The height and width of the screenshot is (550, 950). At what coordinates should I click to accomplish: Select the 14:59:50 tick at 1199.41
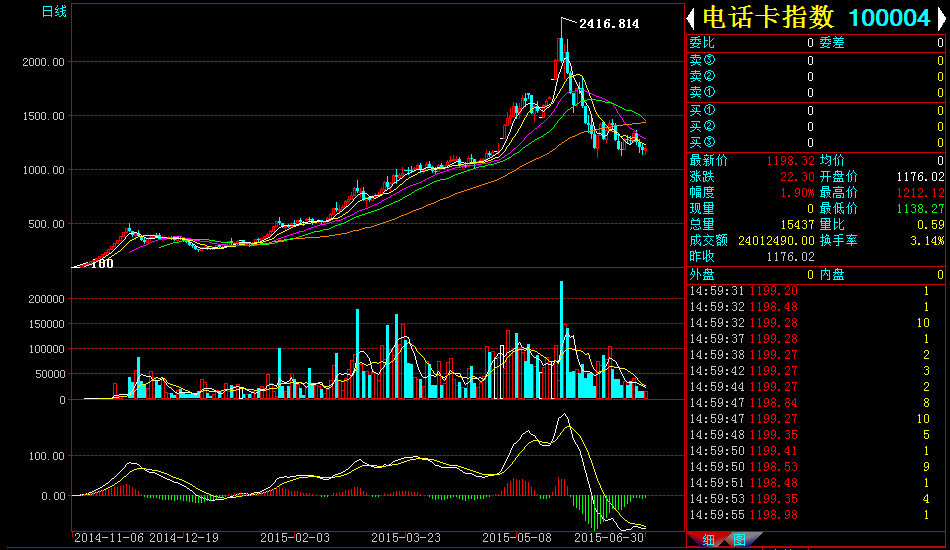coord(816,451)
